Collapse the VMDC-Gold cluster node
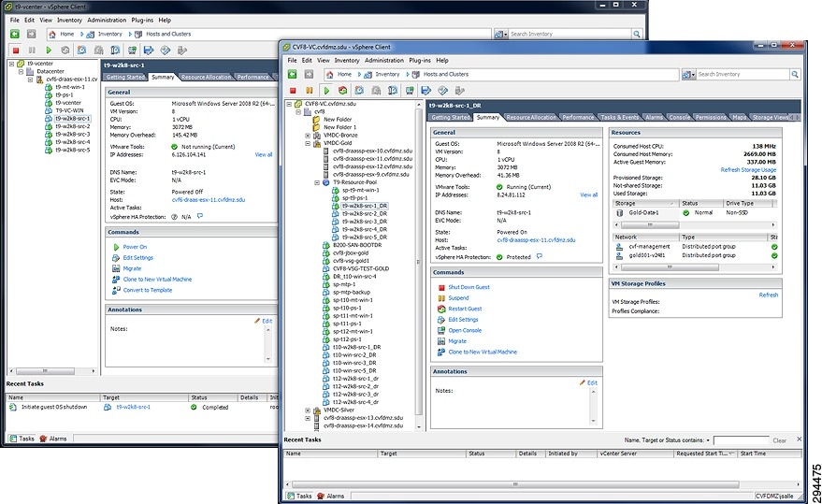The width and height of the screenshot is (822, 504). pyautogui.click(x=308, y=143)
